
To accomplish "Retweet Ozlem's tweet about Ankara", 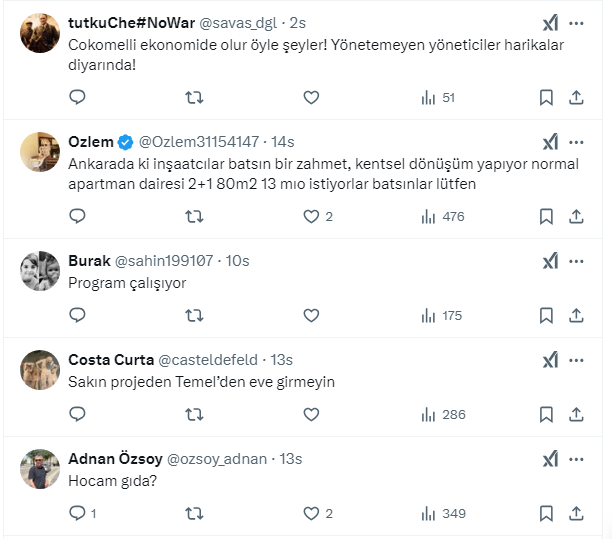I will click(195, 216).
